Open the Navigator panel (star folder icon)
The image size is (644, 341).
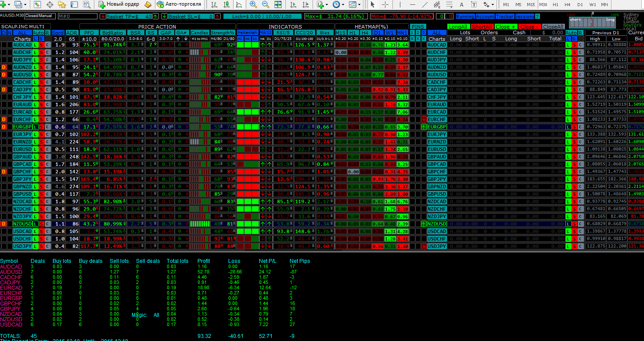[x=62, y=4]
